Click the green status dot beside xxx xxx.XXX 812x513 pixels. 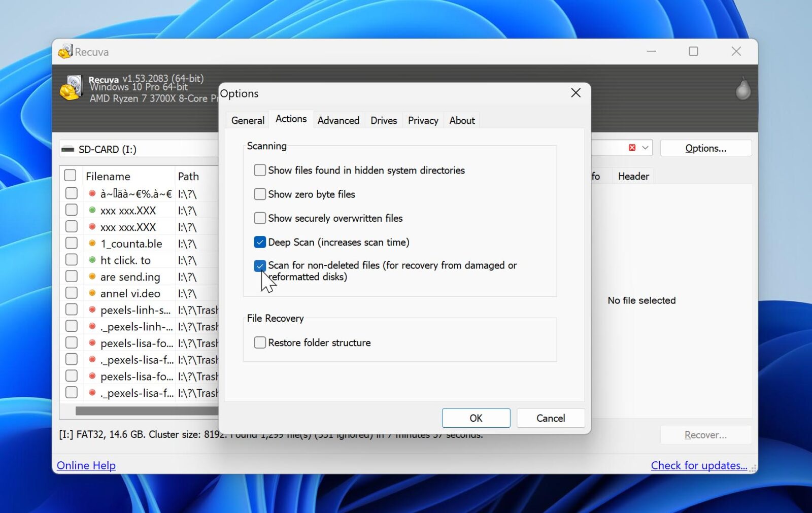point(92,210)
